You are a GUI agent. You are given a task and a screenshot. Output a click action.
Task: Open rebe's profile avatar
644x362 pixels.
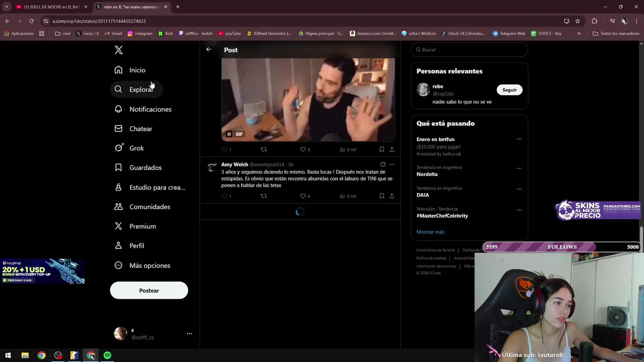point(423,89)
